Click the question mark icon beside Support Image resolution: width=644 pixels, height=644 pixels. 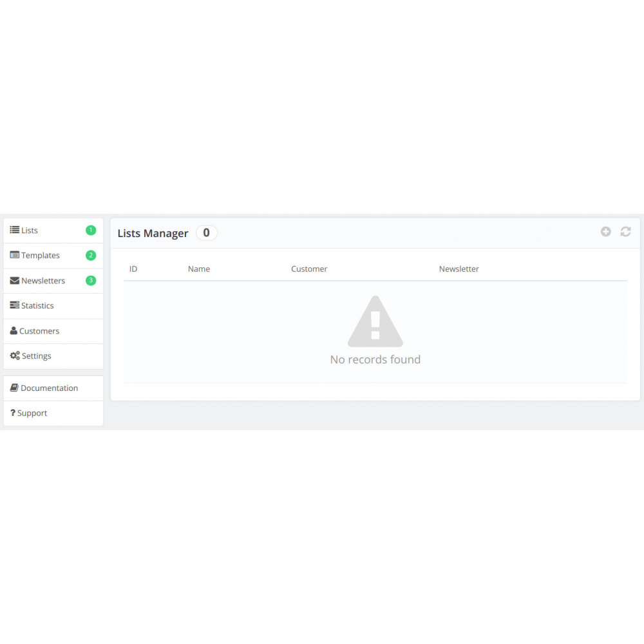click(13, 413)
